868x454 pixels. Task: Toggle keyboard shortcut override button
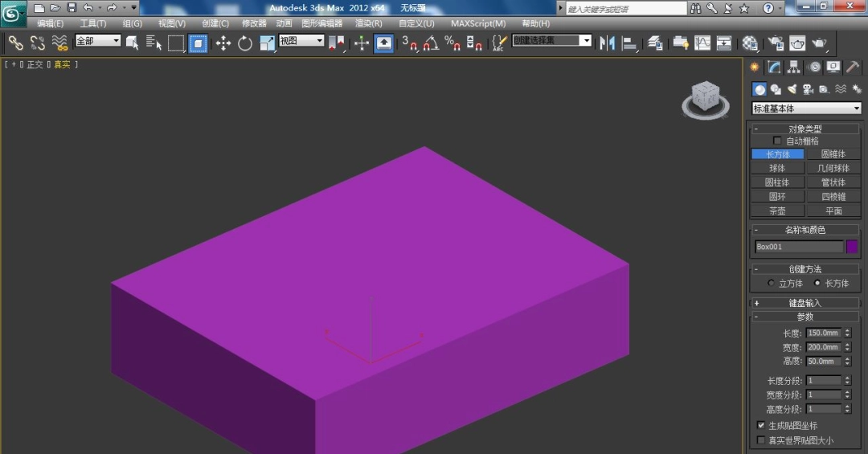[384, 43]
